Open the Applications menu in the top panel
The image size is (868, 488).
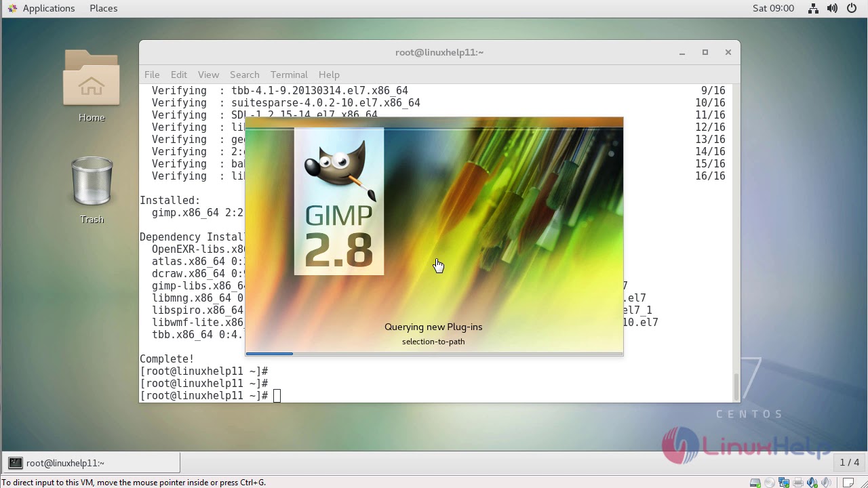41,8
